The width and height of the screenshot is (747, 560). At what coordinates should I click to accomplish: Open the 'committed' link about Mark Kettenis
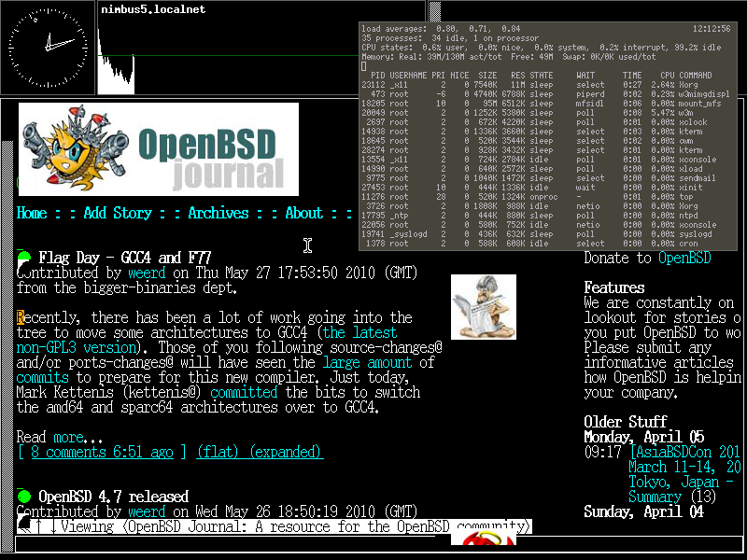tap(243, 392)
